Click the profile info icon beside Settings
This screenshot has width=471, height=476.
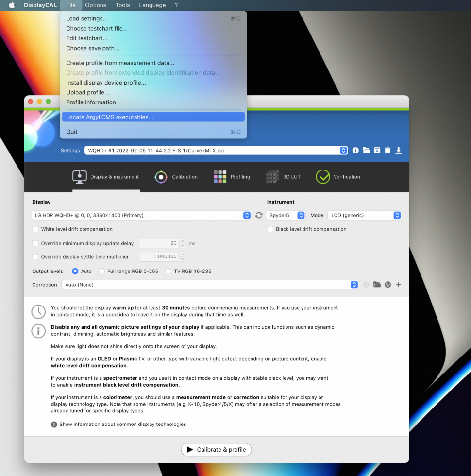click(355, 150)
